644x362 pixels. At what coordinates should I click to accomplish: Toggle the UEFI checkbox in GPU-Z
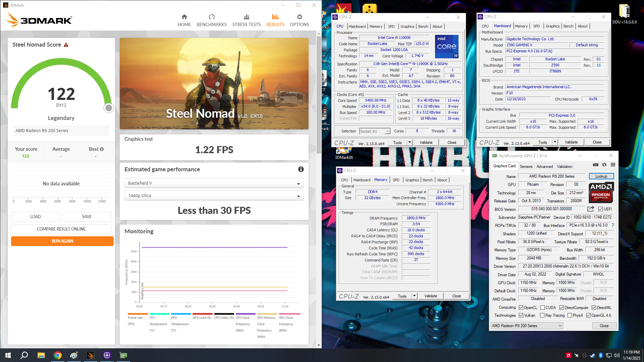click(600, 209)
